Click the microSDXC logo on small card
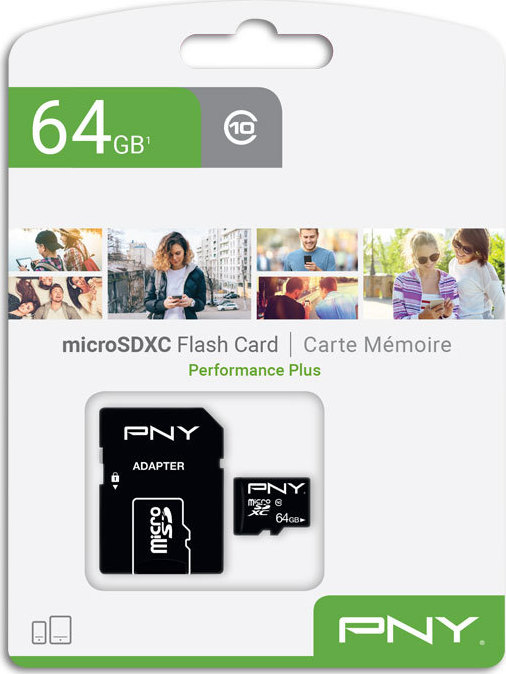This screenshot has height=674, width=506. (259, 507)
